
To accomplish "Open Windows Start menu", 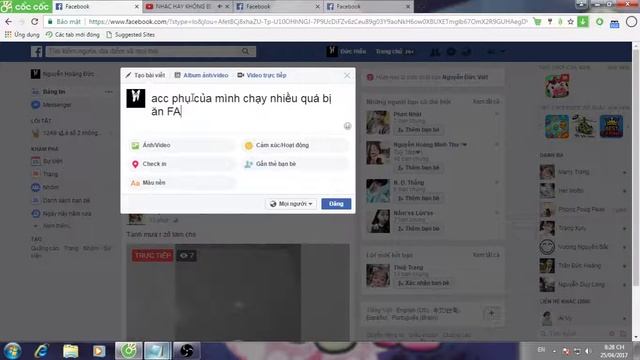I will click(13, 351).
